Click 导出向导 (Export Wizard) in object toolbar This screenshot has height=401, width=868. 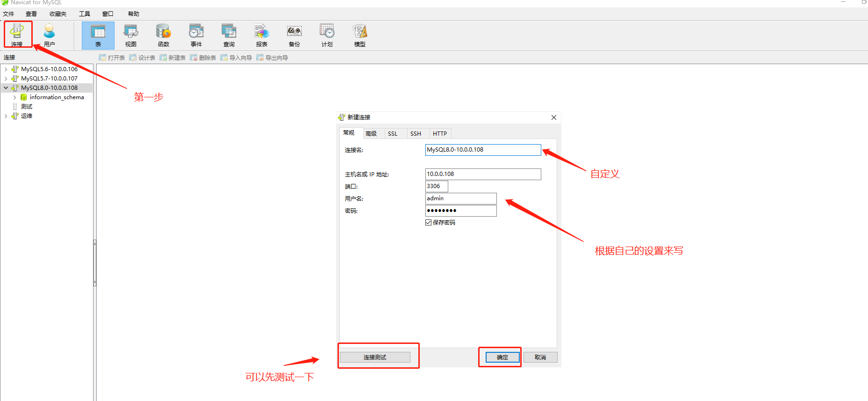(272, 58)
